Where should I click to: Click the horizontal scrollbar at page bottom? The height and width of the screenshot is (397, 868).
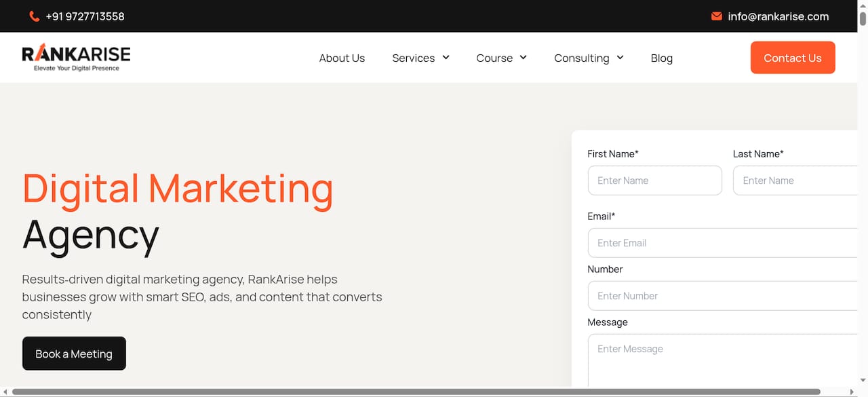pyautogui.click(x=416, y=392)
